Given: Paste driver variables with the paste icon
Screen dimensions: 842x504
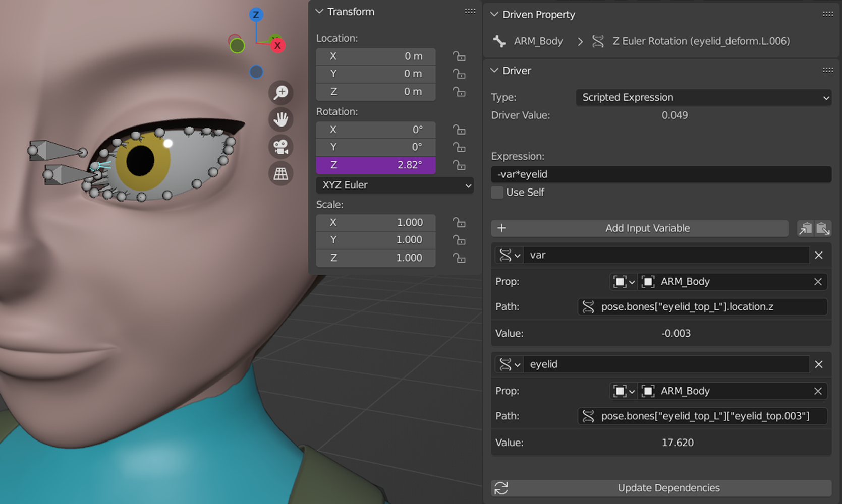Looking at the screenshot, I should click(823, 228).
